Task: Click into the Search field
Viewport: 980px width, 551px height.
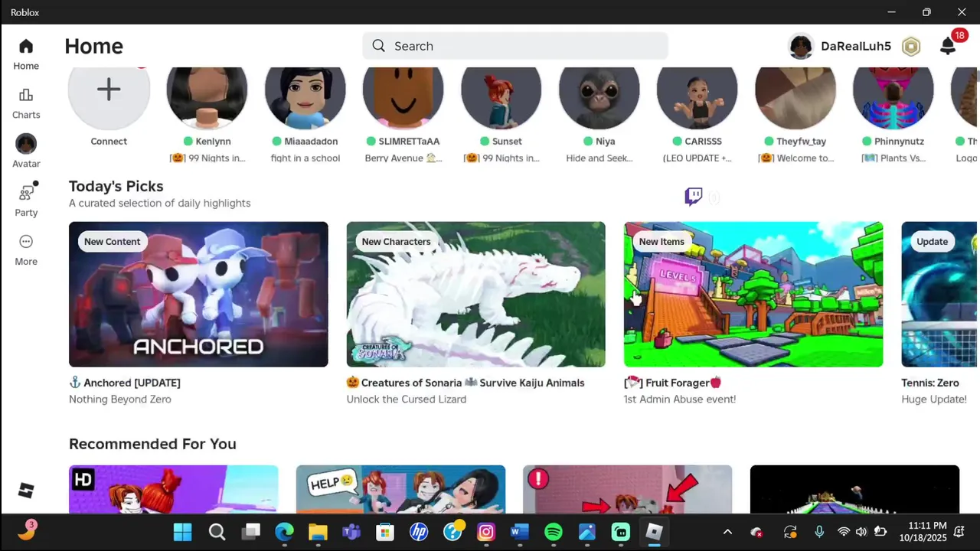Action: (515, 46)
